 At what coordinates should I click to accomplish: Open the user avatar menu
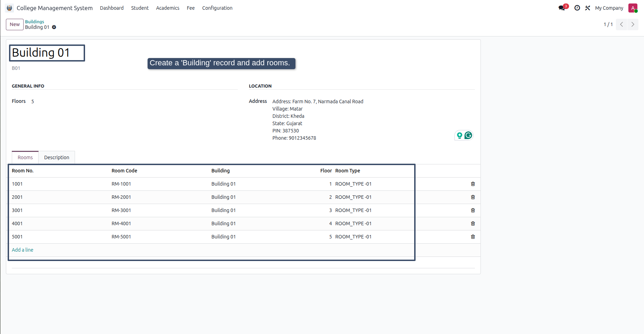pyautogui.click(x=633, y=8)
